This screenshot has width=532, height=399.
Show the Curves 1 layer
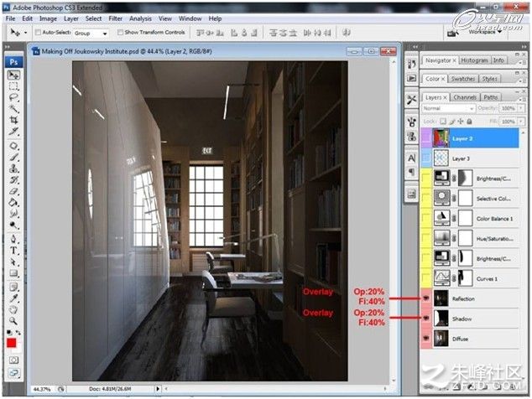[x=426, y=278]
